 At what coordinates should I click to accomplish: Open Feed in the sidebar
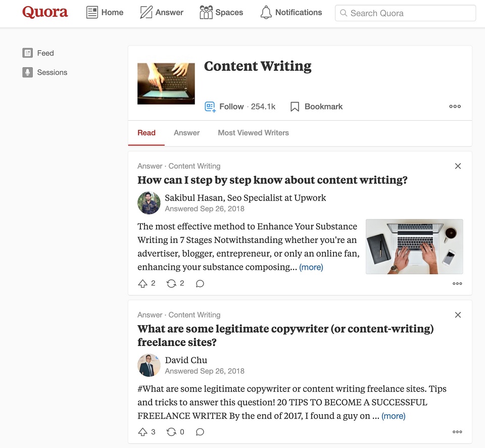point(45,53)
